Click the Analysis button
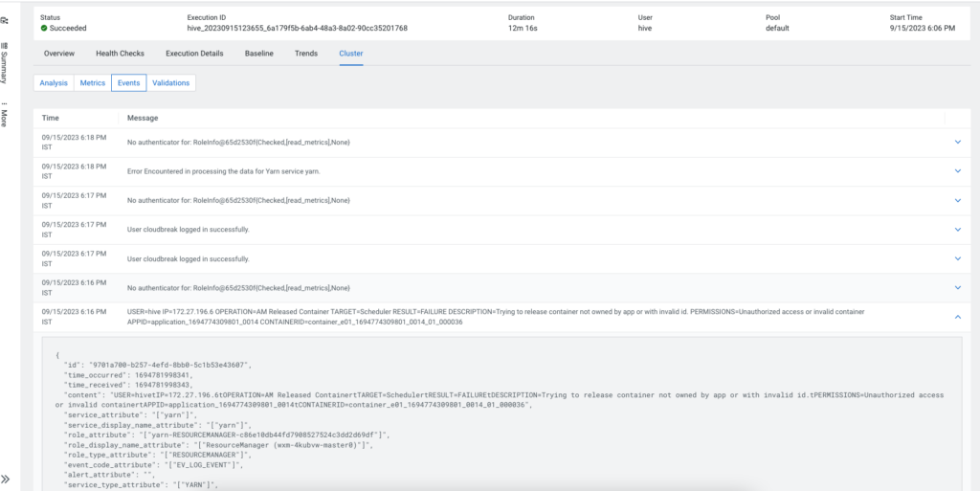Screen dimensions: 980x491 54,83
